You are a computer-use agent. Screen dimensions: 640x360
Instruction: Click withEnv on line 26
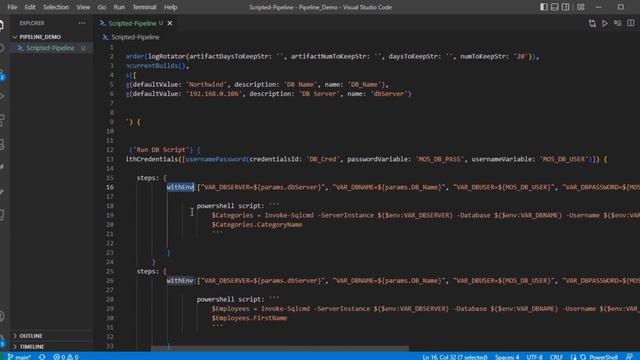[x=180, y=281]
